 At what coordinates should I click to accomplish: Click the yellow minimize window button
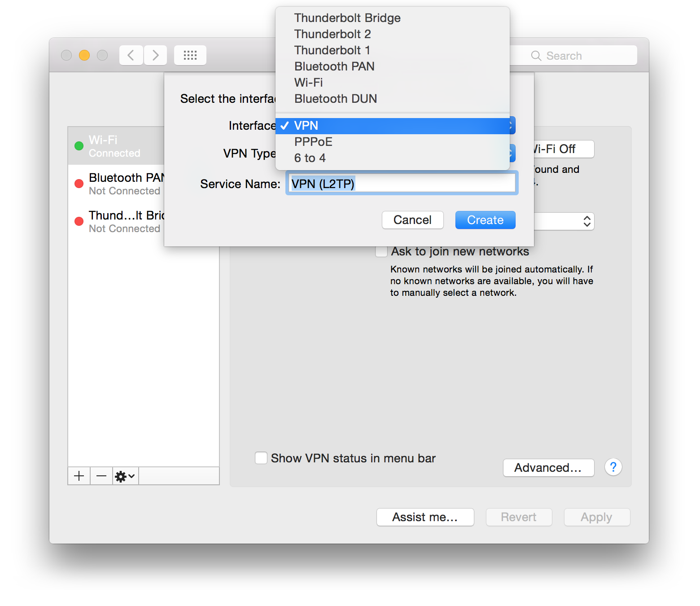(84, 55)
